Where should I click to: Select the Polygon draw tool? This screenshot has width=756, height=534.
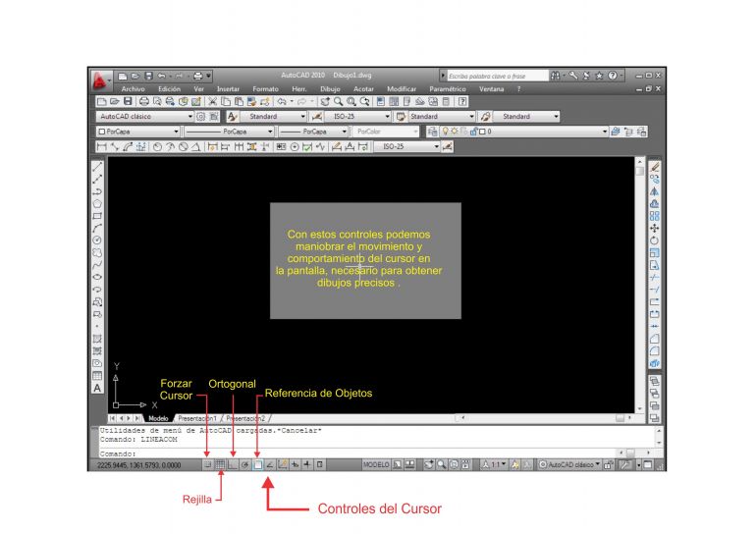(x=97, y=204)
